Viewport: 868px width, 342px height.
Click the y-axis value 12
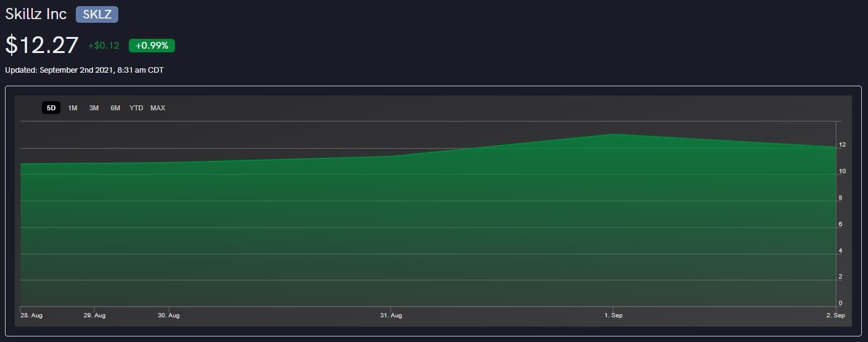pos(842,145)
